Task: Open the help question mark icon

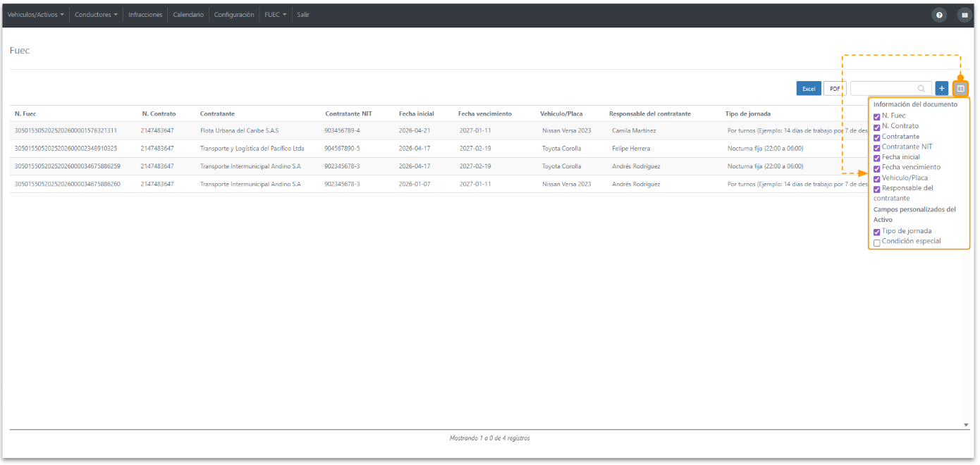Action: click(x=939, y=15)
